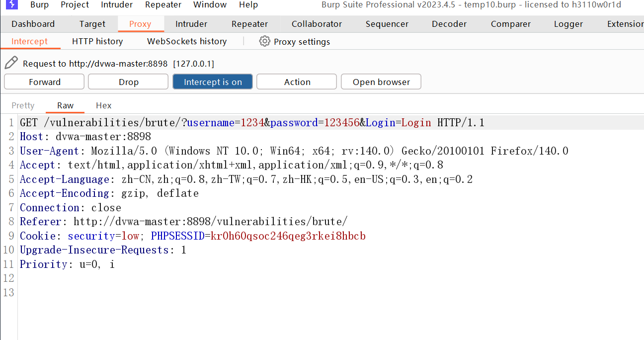Click the pencil edit icon beside the request target
644x340 pixels.
tap(11, 63)
